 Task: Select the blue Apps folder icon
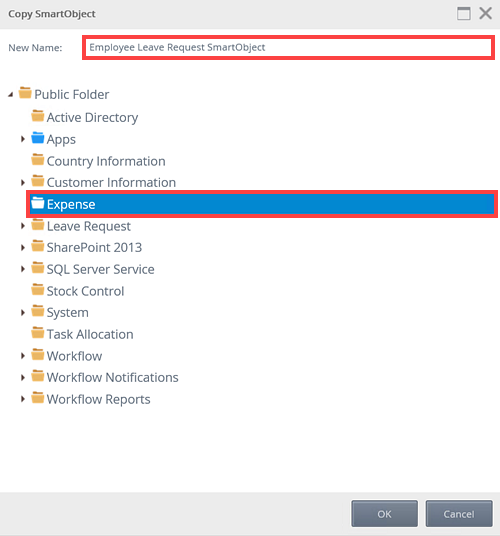38,138
